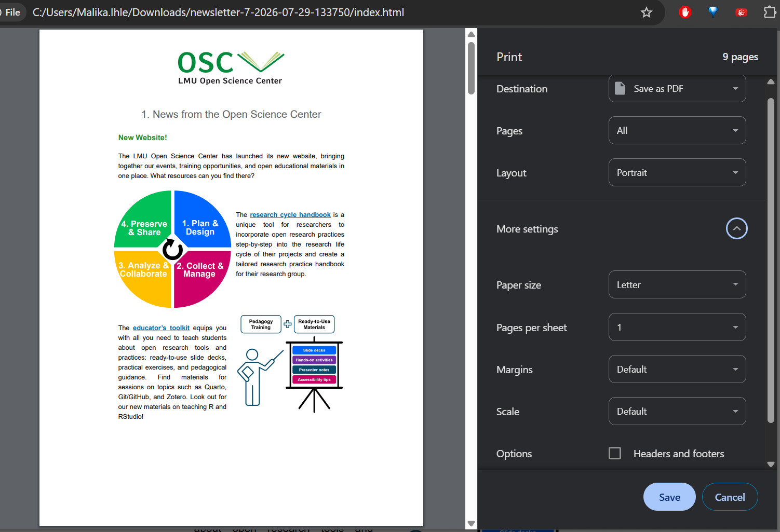Click the File site info chip

[11, 12]
